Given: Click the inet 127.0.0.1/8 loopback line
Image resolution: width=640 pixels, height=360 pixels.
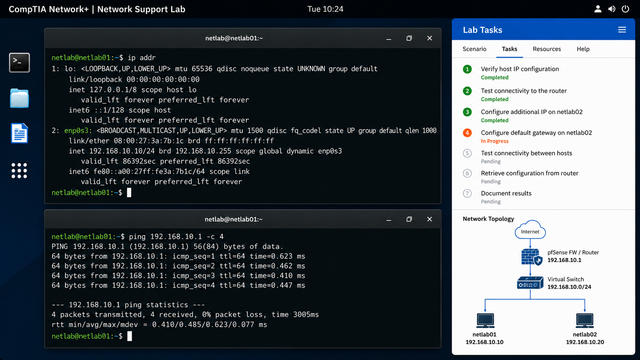Looking at the screenshot, I should 132,90.
